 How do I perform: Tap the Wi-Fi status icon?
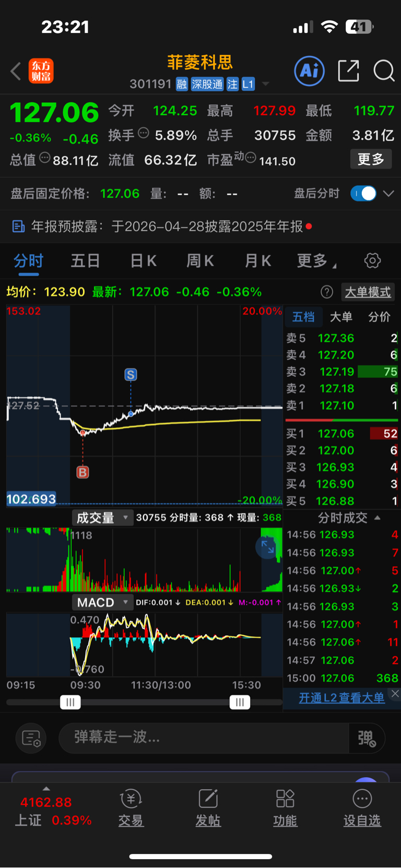coord(329,27)
